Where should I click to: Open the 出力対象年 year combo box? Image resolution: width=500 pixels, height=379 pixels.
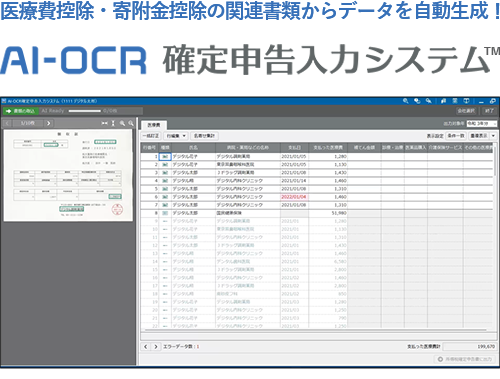481,123
